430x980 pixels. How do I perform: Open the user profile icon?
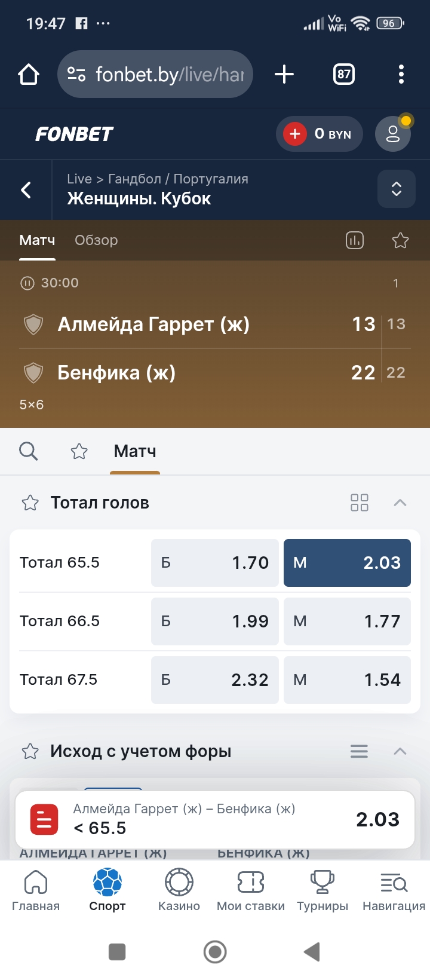click(x=392, y=134)
